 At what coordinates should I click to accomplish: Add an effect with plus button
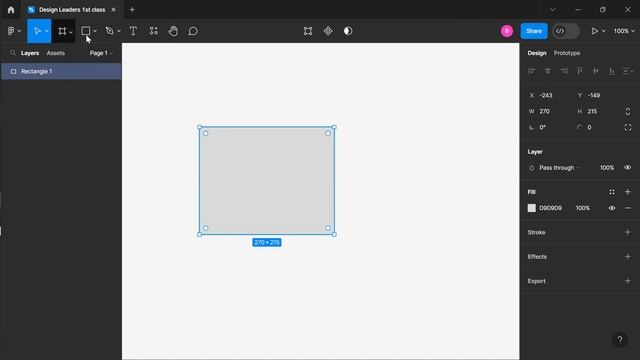628,257
